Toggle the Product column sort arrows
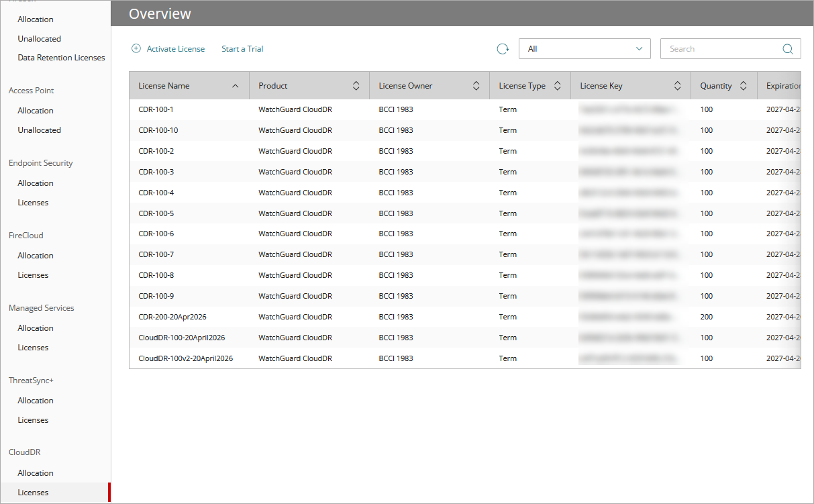 coord(356,86)
